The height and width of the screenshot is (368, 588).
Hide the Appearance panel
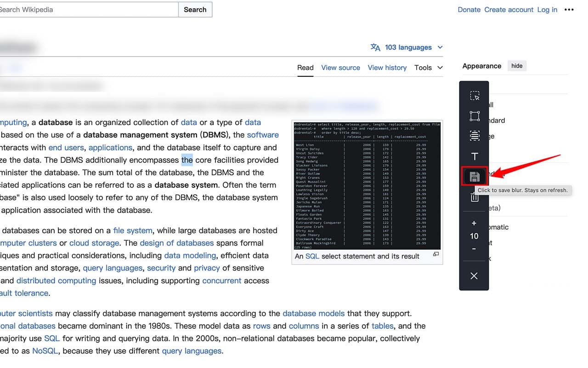click(517, 66)
